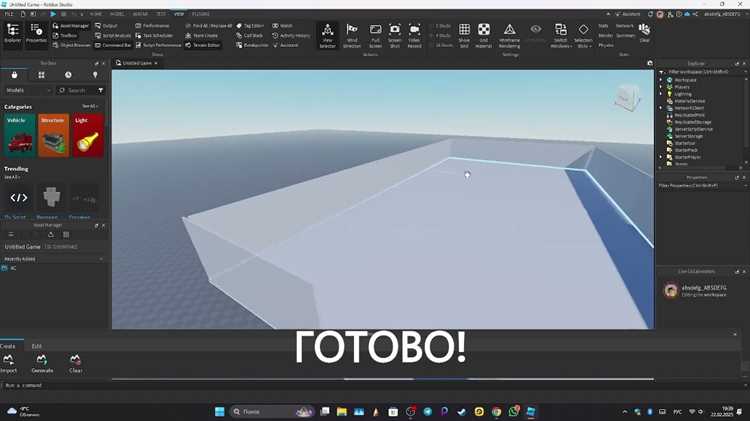Expand the Players tree node

coord(662,87)
